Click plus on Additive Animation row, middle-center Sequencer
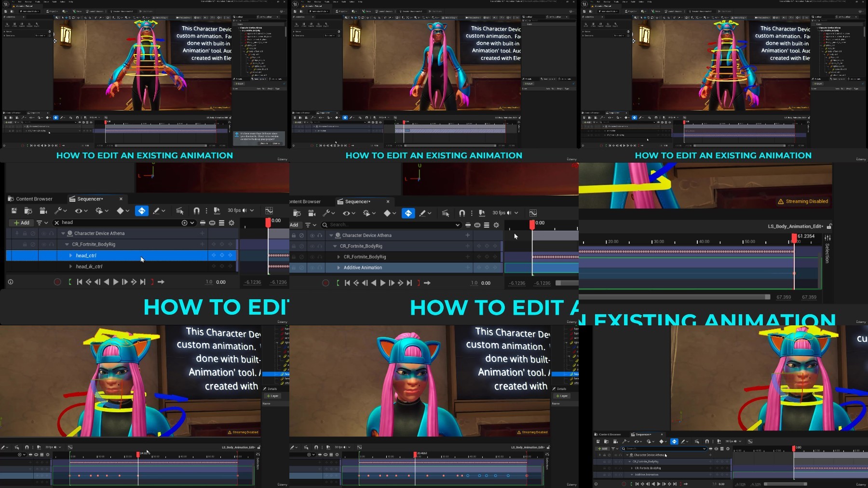Screen dimensions: 868x488 coord(467,267)
